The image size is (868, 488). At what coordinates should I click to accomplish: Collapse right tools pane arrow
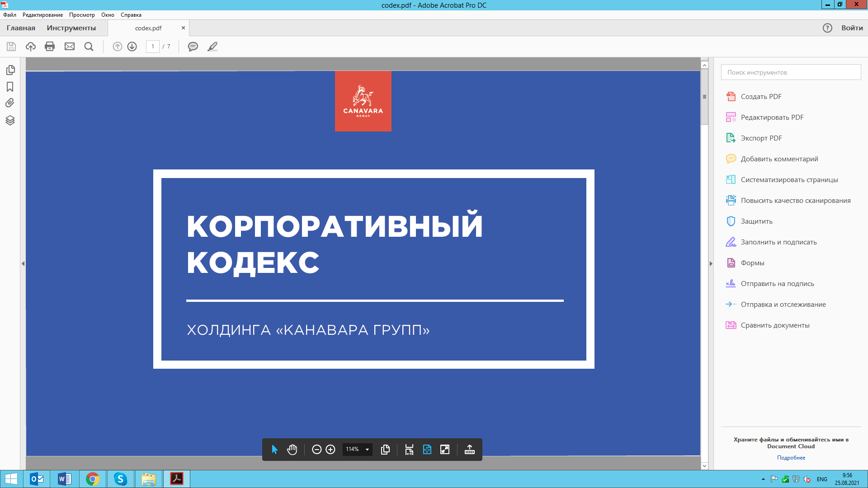point(711,263)
